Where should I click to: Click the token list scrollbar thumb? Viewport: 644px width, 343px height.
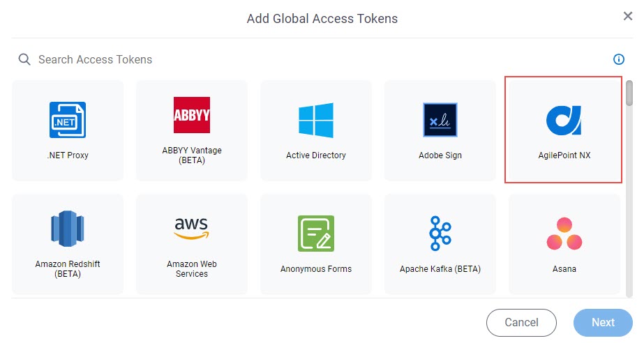tap(629, 93)
